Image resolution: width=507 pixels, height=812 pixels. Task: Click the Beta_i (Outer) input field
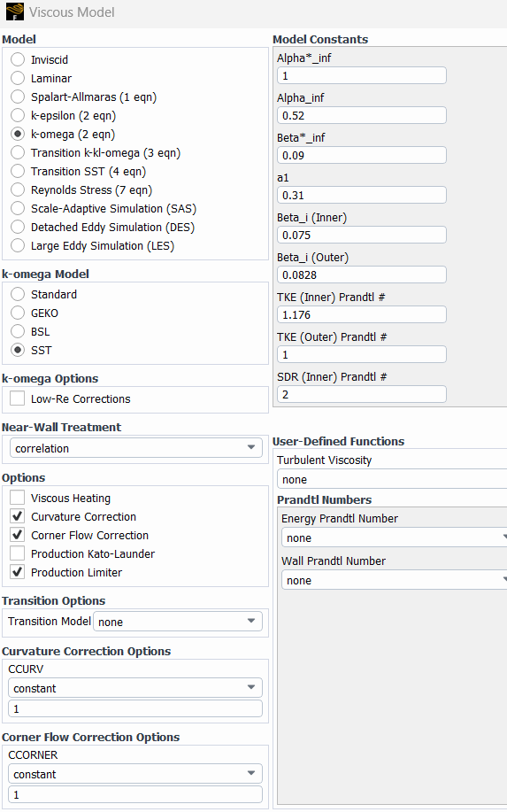(362, 275)
